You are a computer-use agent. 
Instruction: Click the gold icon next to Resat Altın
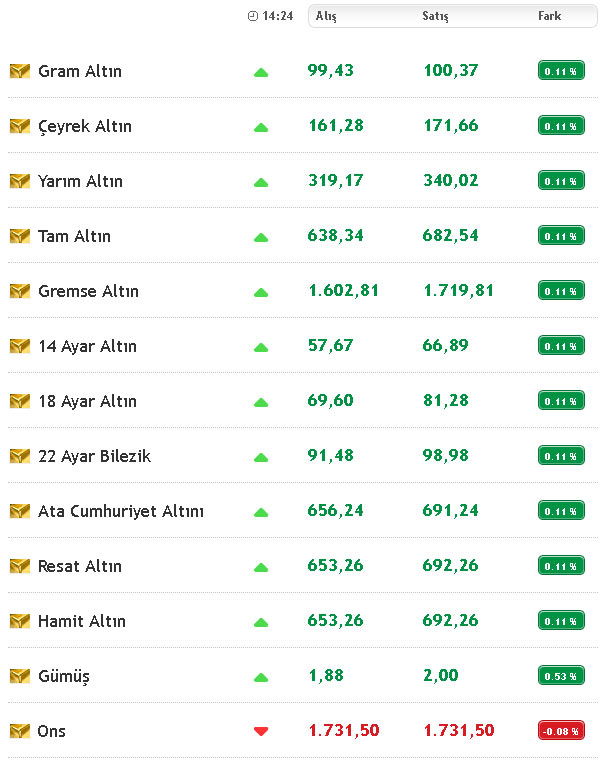(20, 566)
